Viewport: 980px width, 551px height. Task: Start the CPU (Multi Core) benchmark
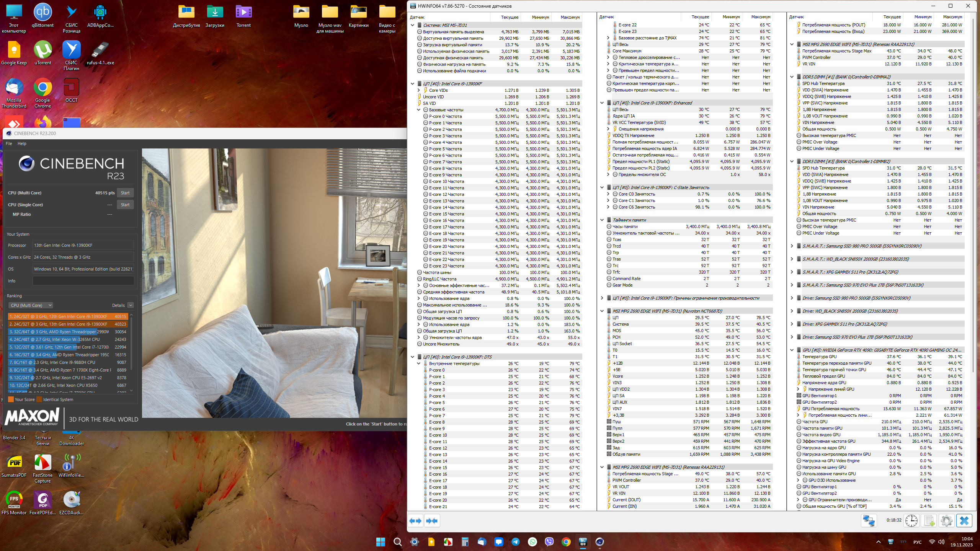125,193
